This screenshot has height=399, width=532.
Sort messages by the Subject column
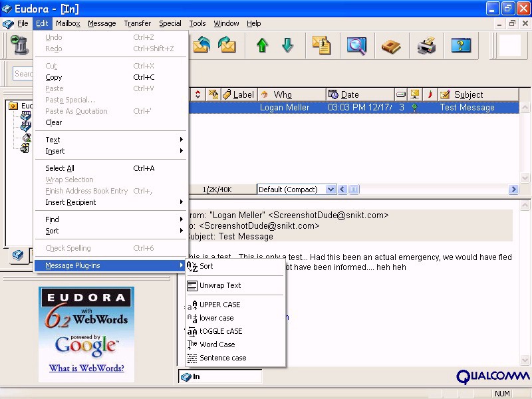point(478,94)
